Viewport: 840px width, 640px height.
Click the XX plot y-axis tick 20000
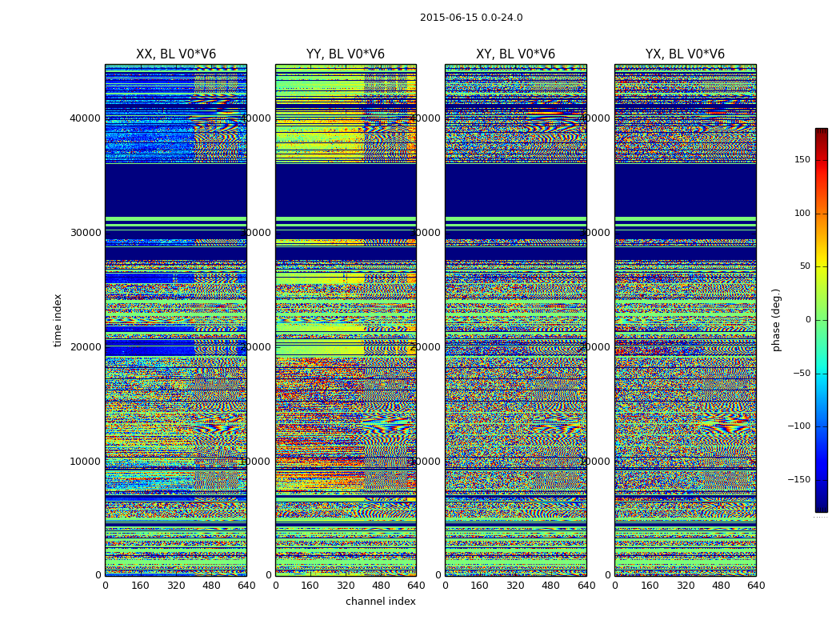pyautogui.click(x=85, y=347)
